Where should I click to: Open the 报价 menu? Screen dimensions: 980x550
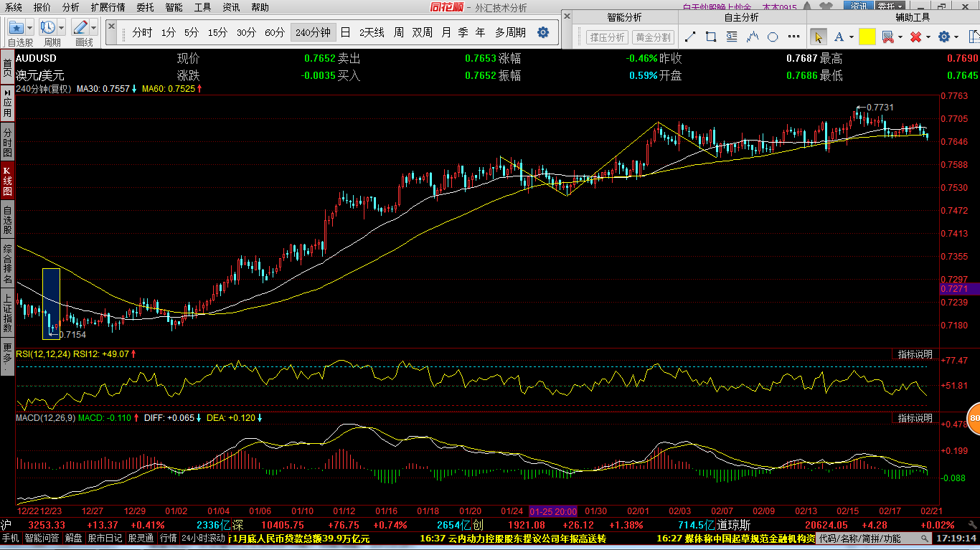(x=42, y=7)
